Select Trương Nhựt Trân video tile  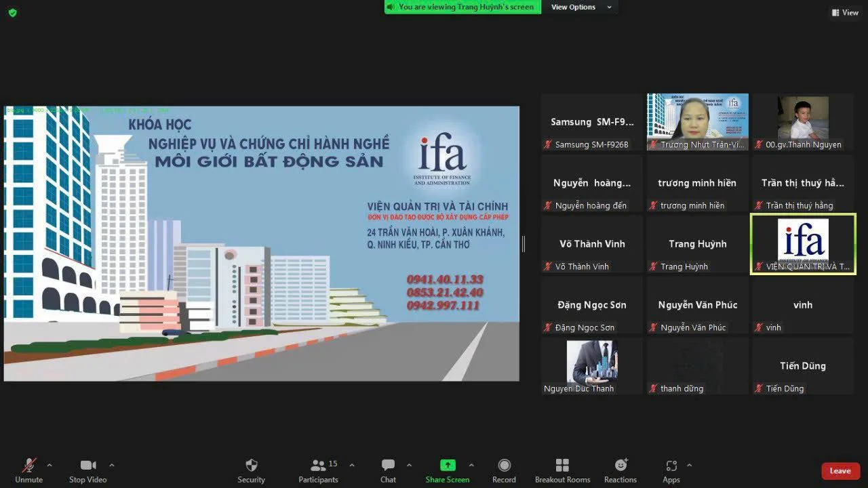[x=698, y=122]
